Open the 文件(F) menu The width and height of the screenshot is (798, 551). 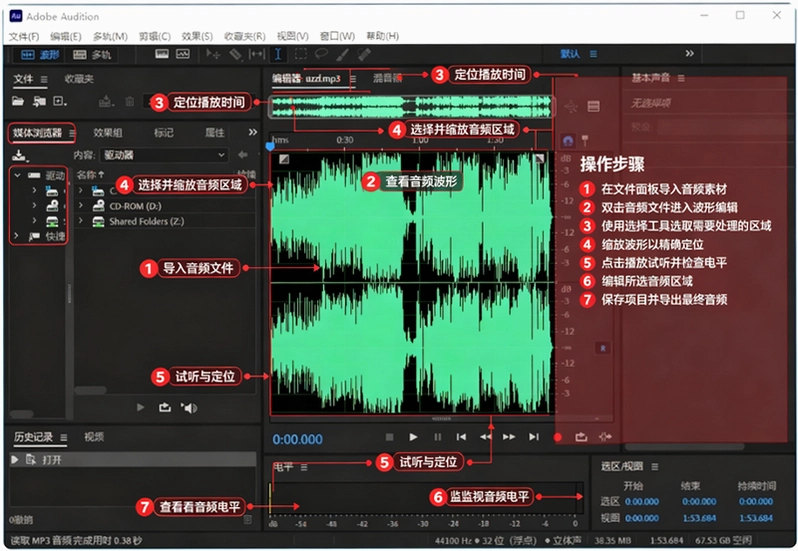24,36
